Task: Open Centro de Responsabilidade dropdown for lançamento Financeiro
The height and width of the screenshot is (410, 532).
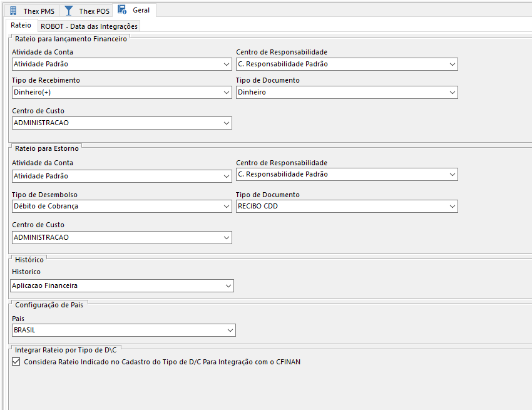Action: click(452, 64)
